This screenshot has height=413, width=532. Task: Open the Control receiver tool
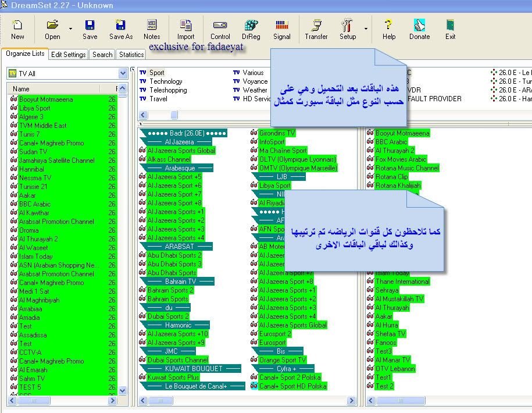(x=220, y=30)
